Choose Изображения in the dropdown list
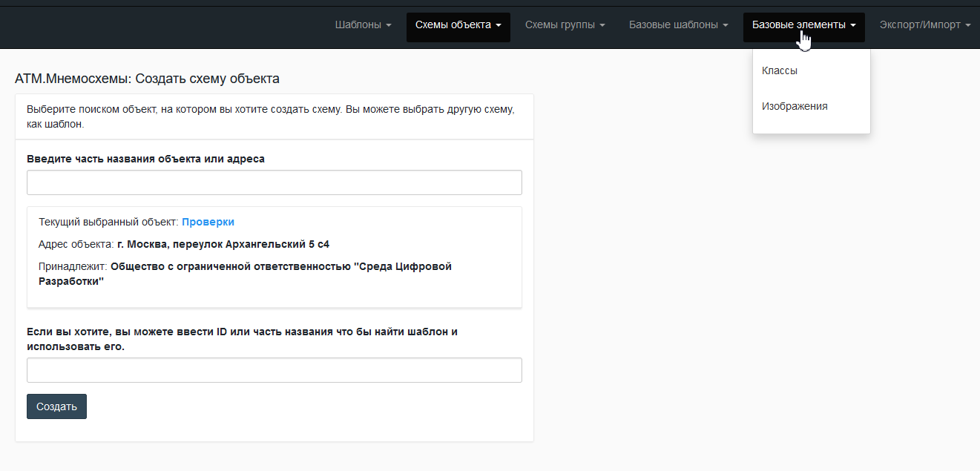980x471 pixels. (795, 107)
